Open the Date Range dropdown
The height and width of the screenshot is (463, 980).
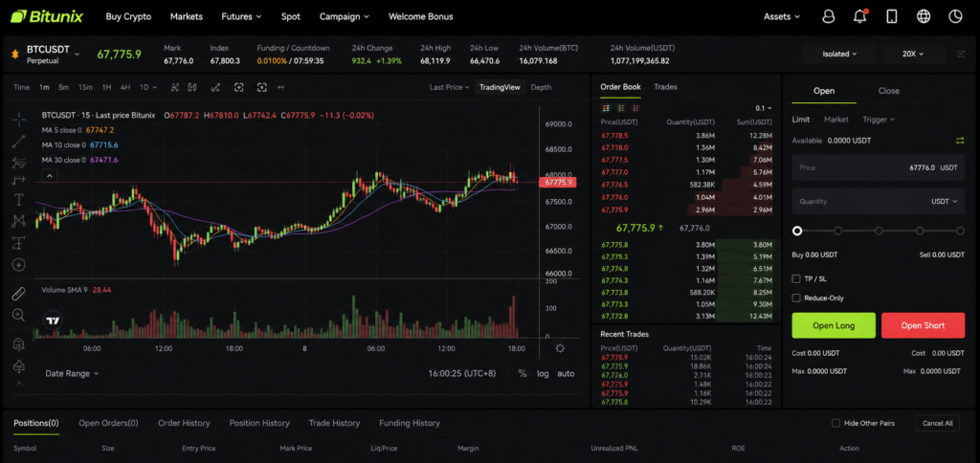click(72, 374)
